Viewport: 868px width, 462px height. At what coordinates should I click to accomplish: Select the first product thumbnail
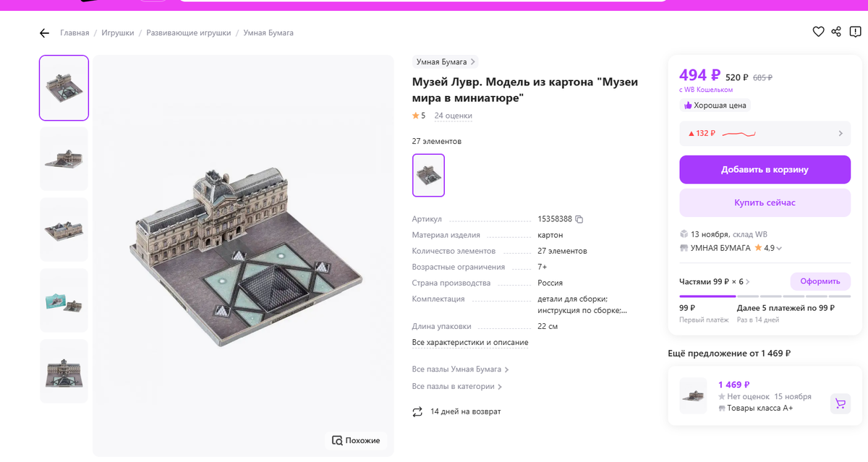tap(64, 88)
